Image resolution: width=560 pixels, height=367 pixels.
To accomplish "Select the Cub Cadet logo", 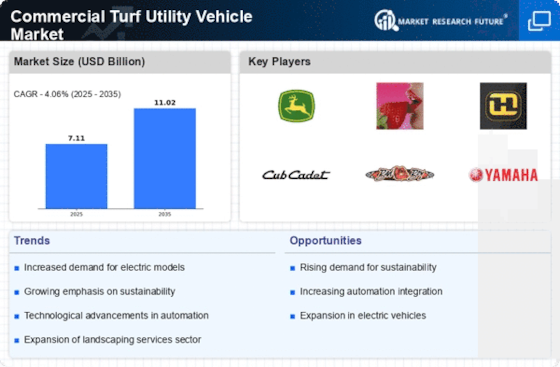I will [x=296, y=175].
